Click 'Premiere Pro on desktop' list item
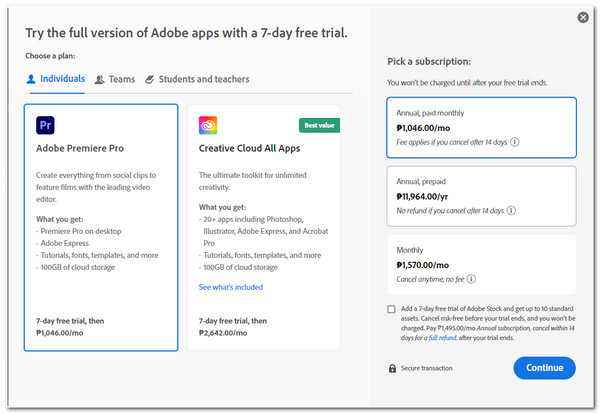 point(81,231)
